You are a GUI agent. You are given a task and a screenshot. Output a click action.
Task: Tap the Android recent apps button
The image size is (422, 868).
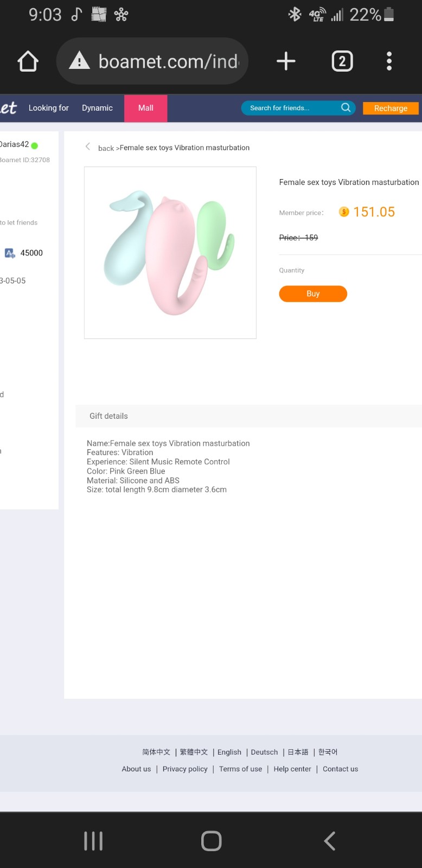point(93,841)
